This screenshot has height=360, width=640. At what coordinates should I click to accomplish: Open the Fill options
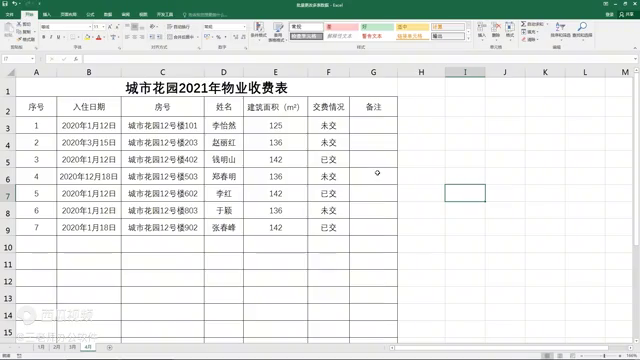(x=530, y=32)
